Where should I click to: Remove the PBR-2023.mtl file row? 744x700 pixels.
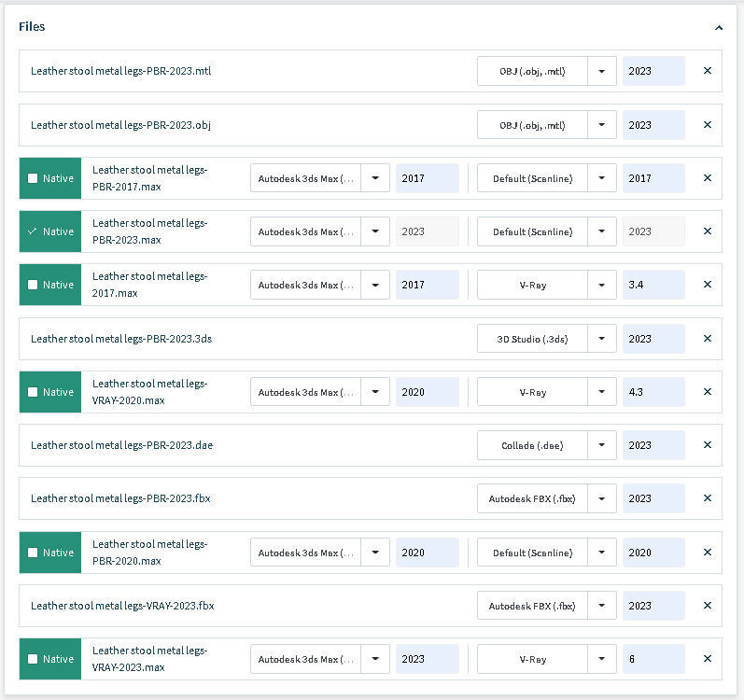(x=707, y=71)
